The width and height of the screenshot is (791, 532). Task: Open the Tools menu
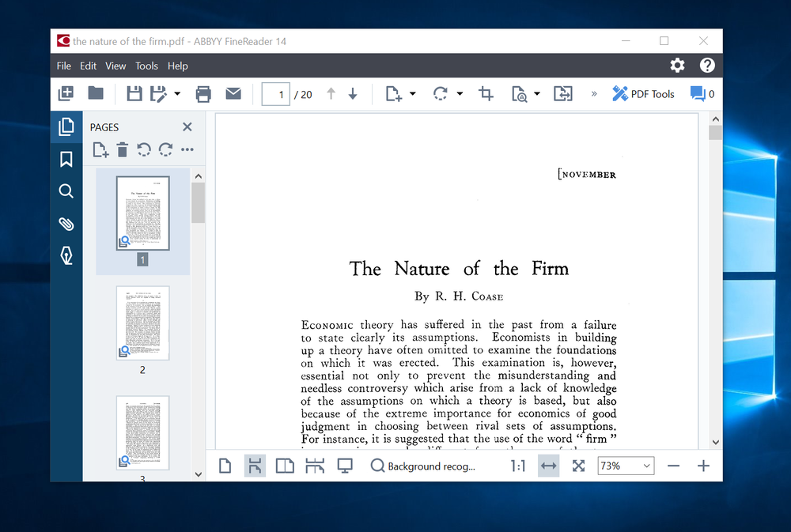(x=146, y=66)
